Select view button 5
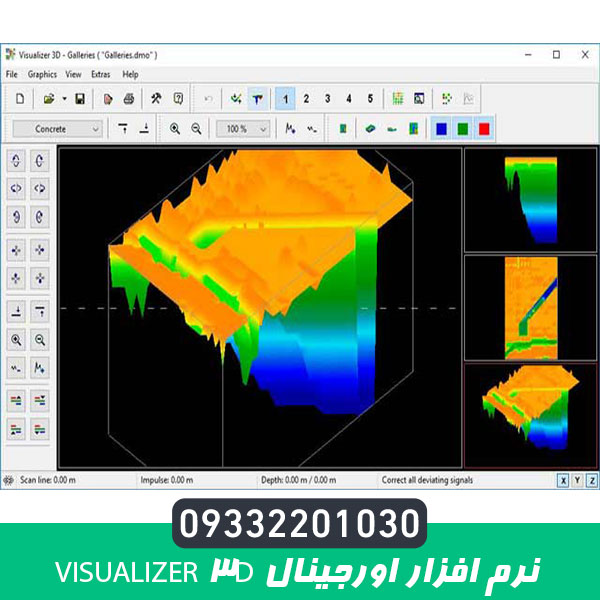The image size is (600, 600). coord(370,99)
